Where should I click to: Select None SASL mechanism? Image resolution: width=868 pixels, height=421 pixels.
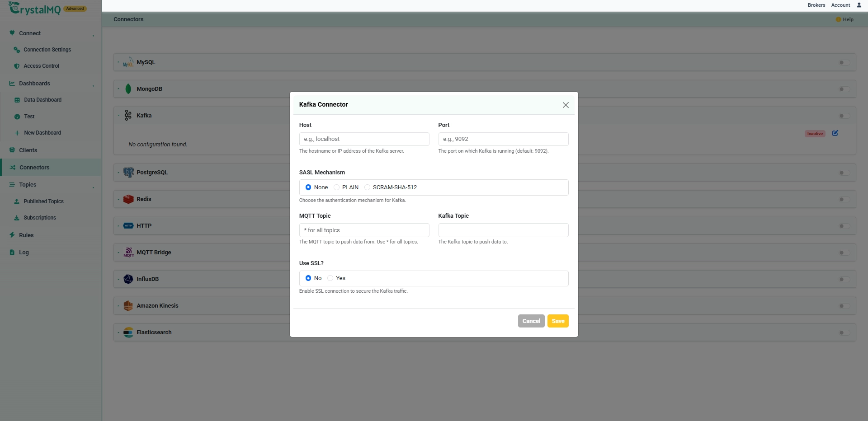click(308, 187)
